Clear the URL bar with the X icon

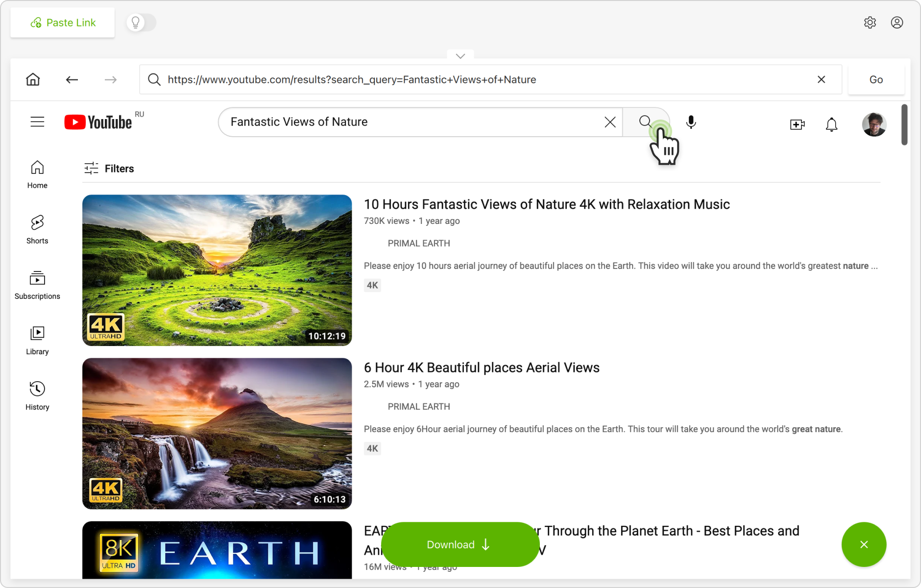click(822, 79)
